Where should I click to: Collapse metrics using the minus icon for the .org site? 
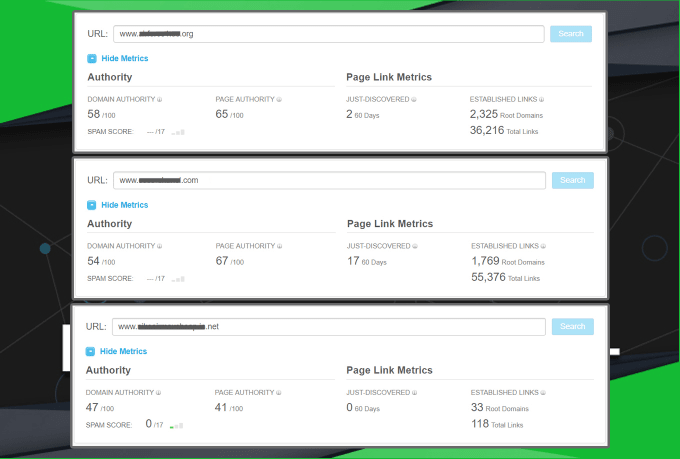(92, 59)
